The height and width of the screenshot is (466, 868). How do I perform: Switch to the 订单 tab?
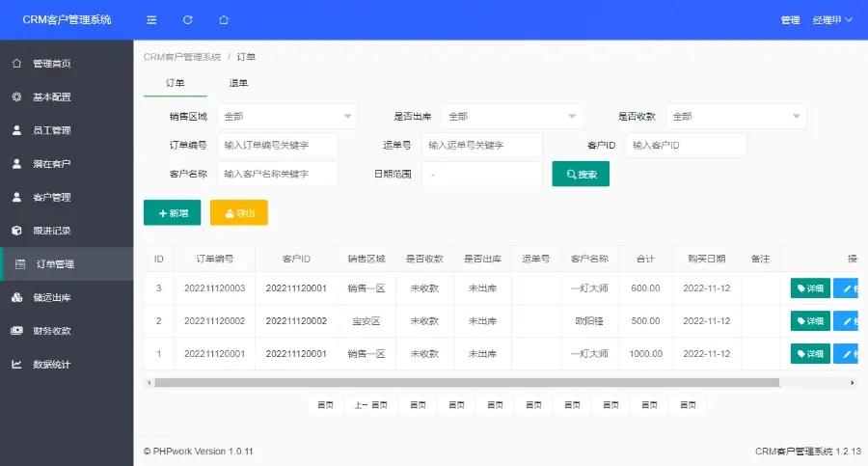click(x=175, y=83)
